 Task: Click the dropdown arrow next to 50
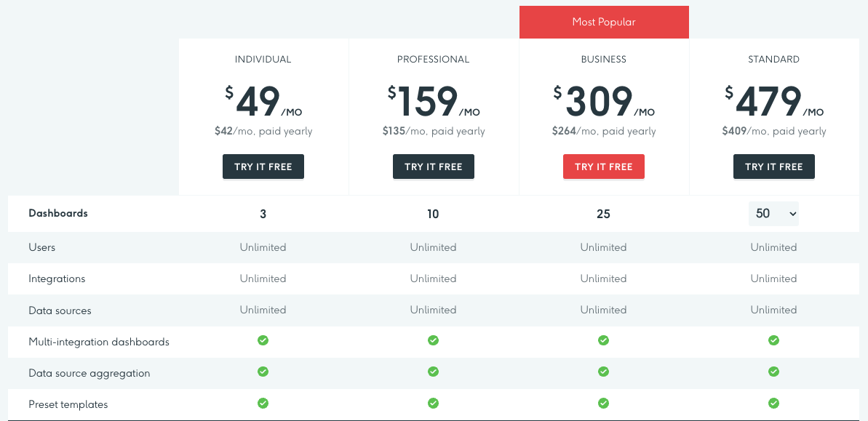click(x=792, y=213)
